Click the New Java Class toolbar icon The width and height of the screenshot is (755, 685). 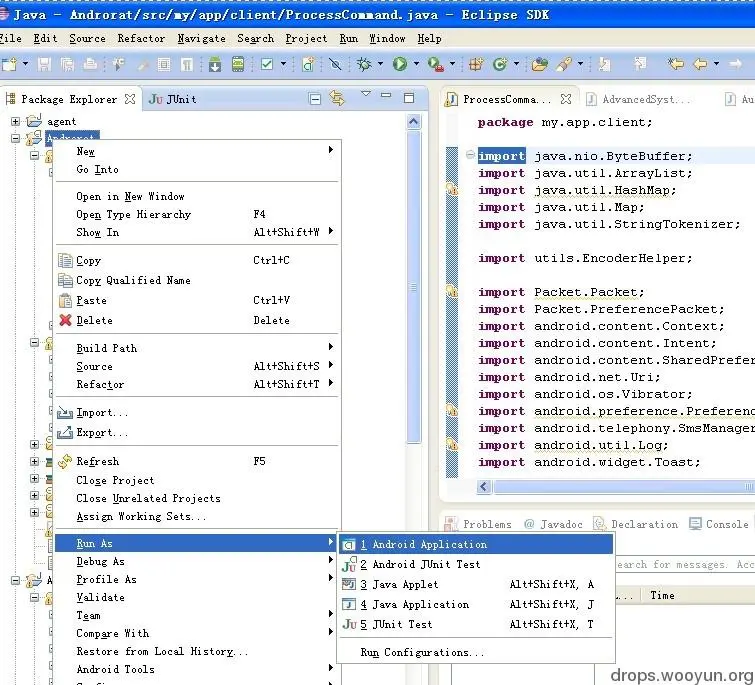(x=499, y=64)
